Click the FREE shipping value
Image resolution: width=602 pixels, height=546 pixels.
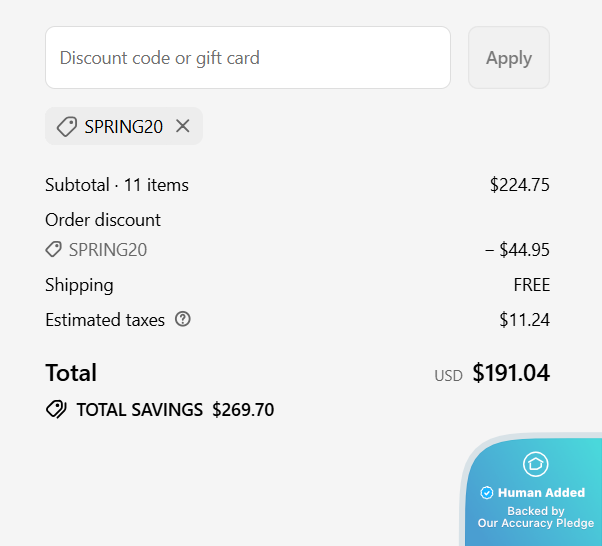pyautogui.click(x=531, y=285)
